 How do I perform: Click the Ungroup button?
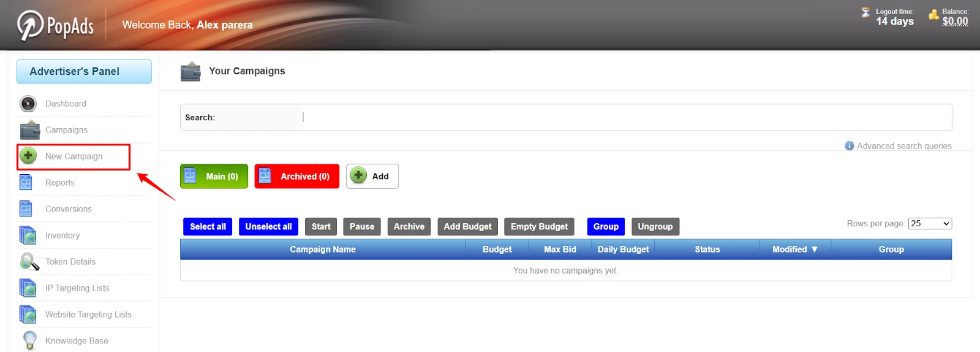tap(655, 226)
